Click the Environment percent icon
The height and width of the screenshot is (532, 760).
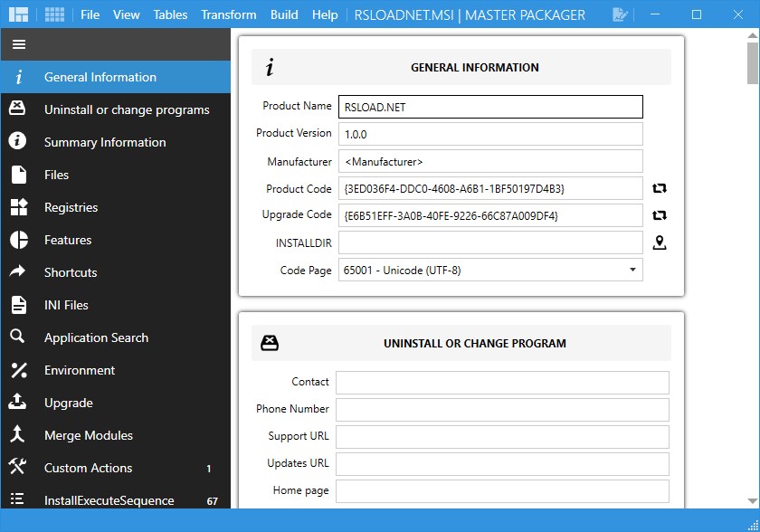point(19,370)
